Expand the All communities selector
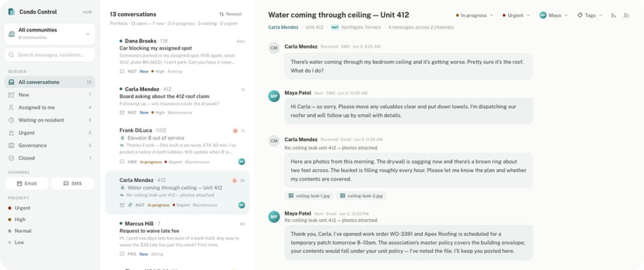 (50, 34)
